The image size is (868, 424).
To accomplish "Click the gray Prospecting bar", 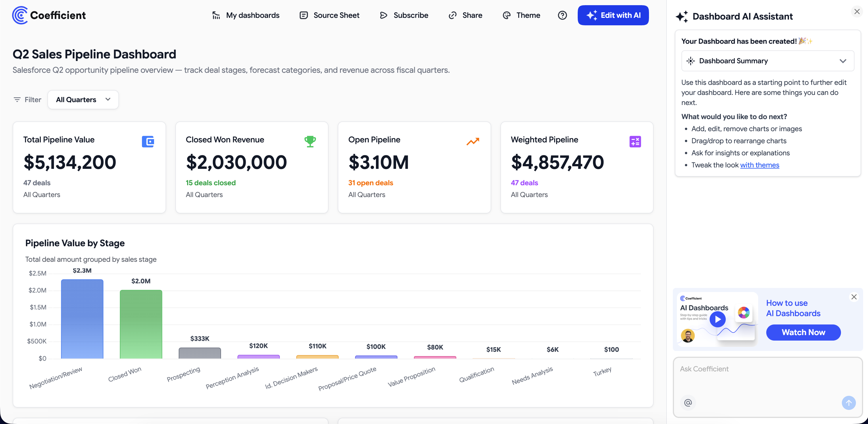I will 200,353.
